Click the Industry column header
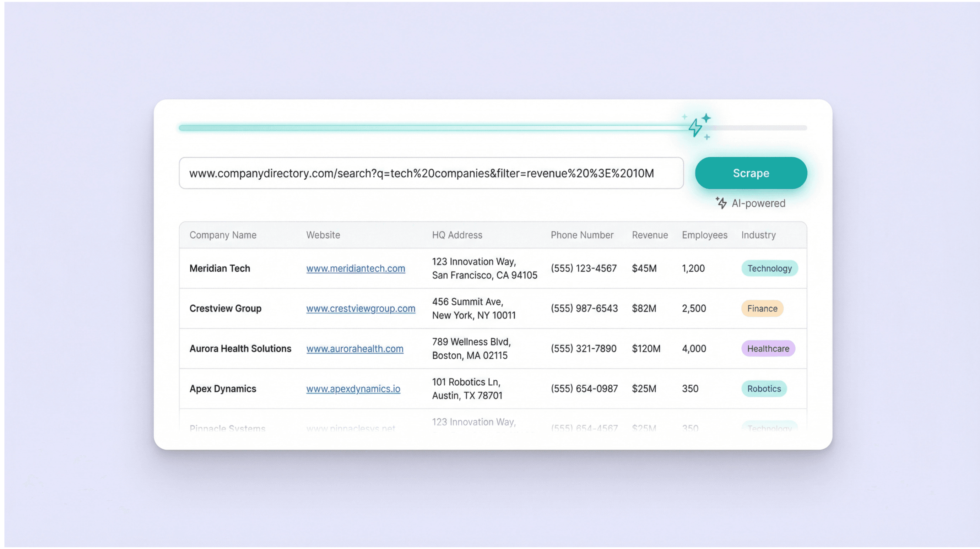The height and width of the screenshot is (549, 980). [758, 235]
